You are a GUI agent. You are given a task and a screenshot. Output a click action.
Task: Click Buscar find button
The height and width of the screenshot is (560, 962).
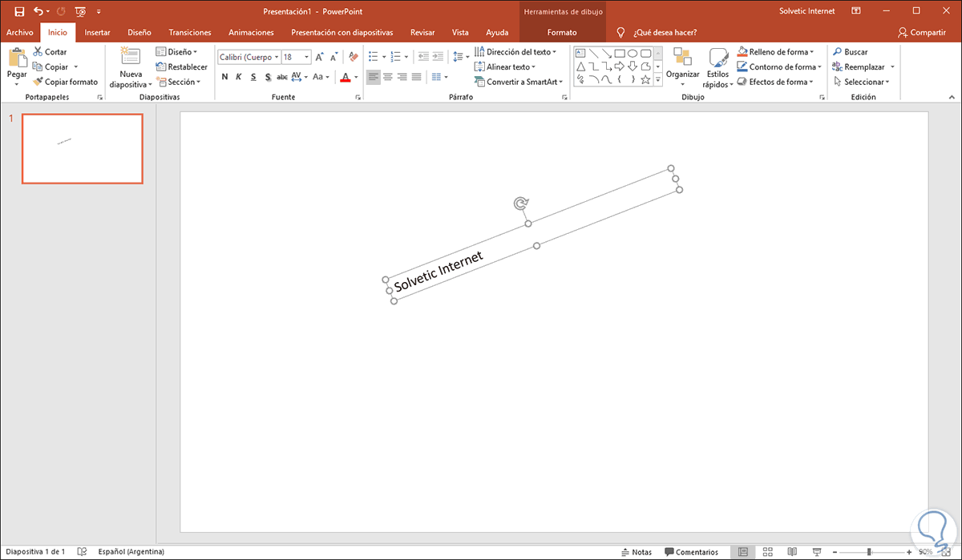click(x=851, y=52)
